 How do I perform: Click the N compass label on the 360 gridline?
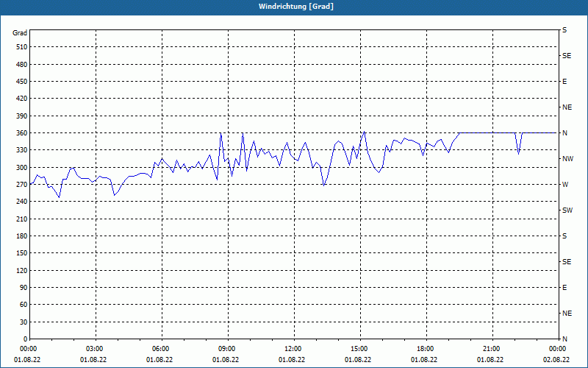click(564, 133)
